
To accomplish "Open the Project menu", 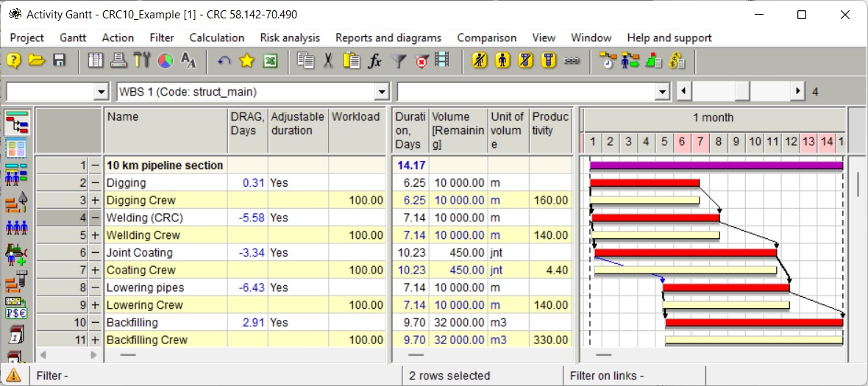I will click(x=27, y=37).
